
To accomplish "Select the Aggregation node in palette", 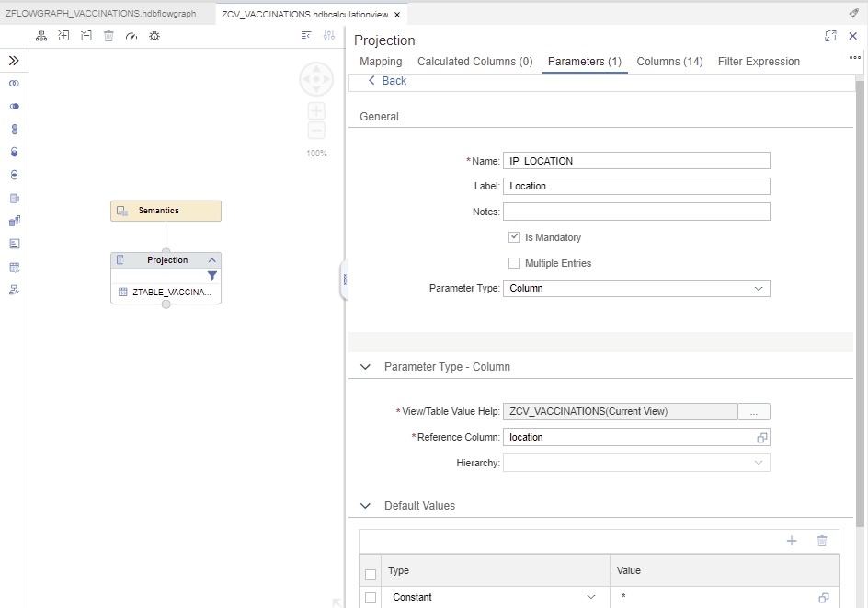I will tap(15, 221).
